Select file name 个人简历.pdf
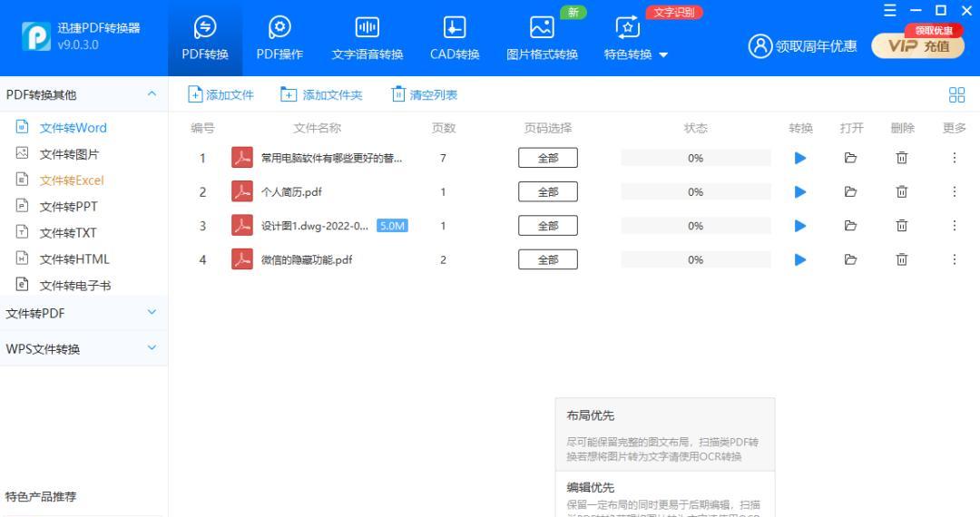 (x=291, y=191)
